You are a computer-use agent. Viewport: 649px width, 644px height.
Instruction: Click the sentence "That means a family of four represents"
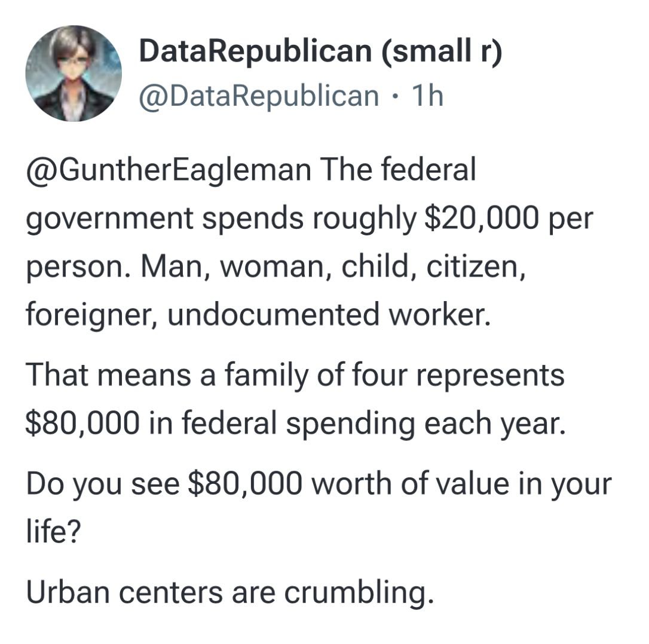click(x=295, y=375)
